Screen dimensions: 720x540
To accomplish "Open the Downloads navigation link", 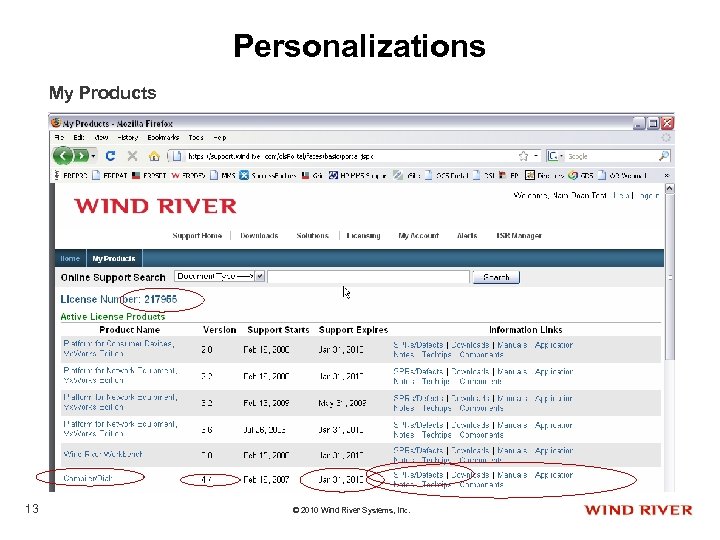I will pyautogui.click(x=259, y=236).
